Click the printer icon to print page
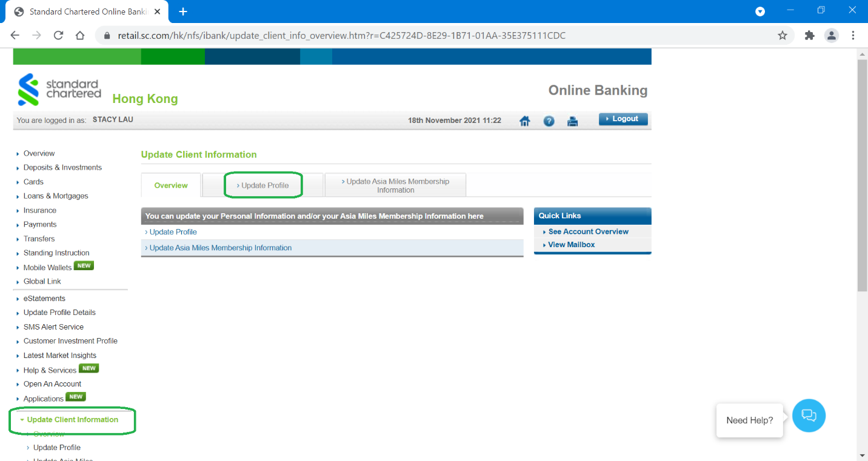The height and width of the screenshot is (461, 868). [x=572, y=121]
